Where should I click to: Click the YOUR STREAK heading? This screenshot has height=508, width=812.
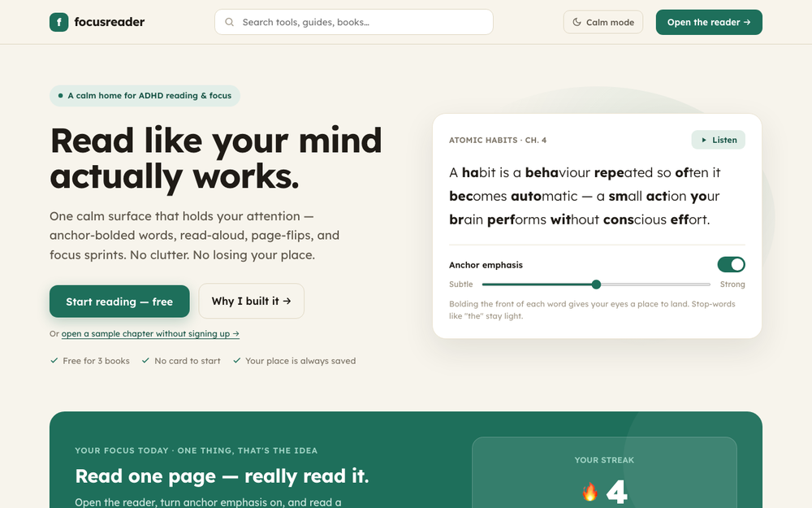[x=604, y=460]
